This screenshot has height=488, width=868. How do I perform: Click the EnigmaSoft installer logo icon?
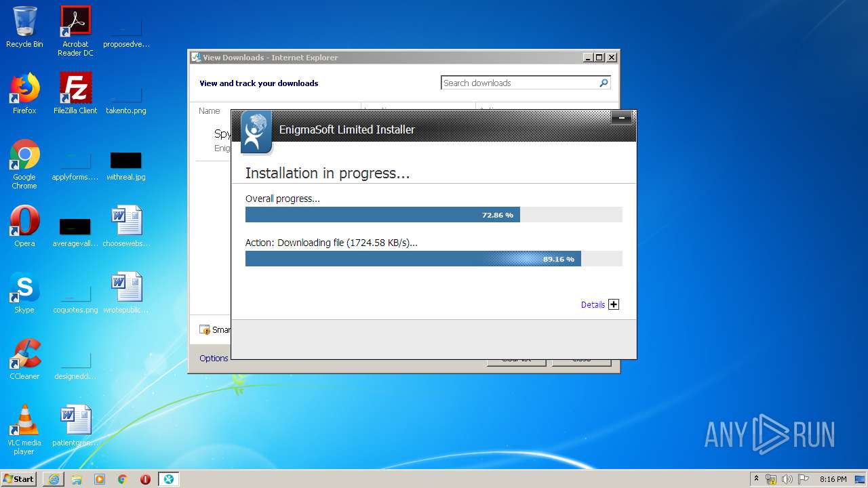pos(256,132)
